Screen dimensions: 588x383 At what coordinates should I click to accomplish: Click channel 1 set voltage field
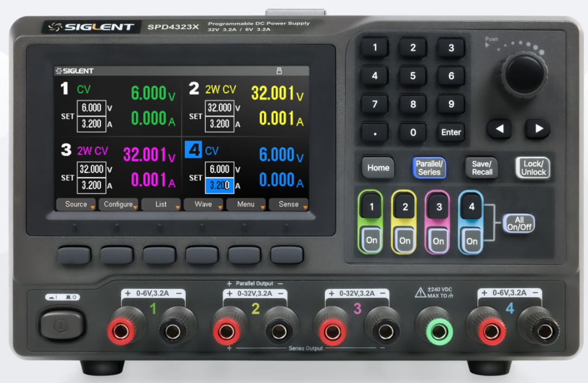tap(92, 108)
